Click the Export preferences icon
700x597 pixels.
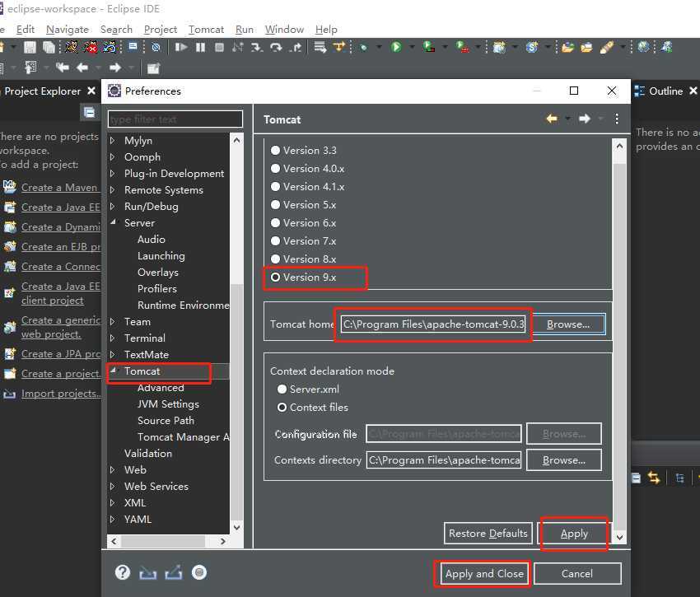point(173,572)
